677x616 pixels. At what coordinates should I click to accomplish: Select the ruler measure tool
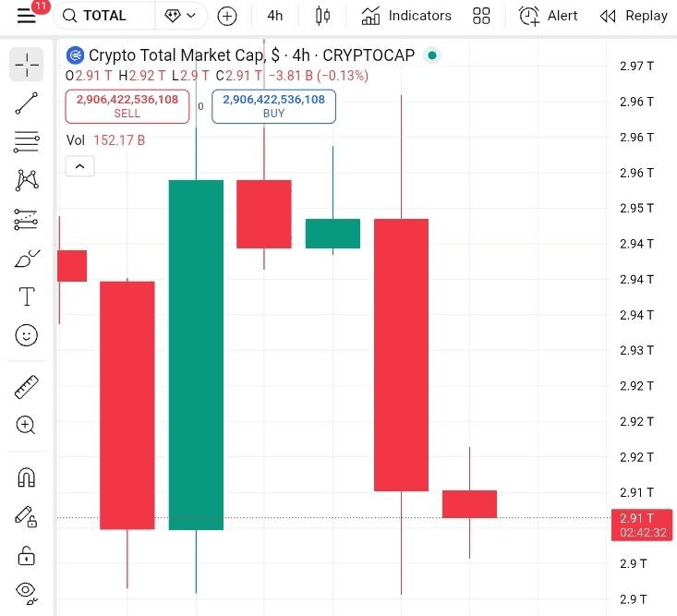(x=27, y=386)
